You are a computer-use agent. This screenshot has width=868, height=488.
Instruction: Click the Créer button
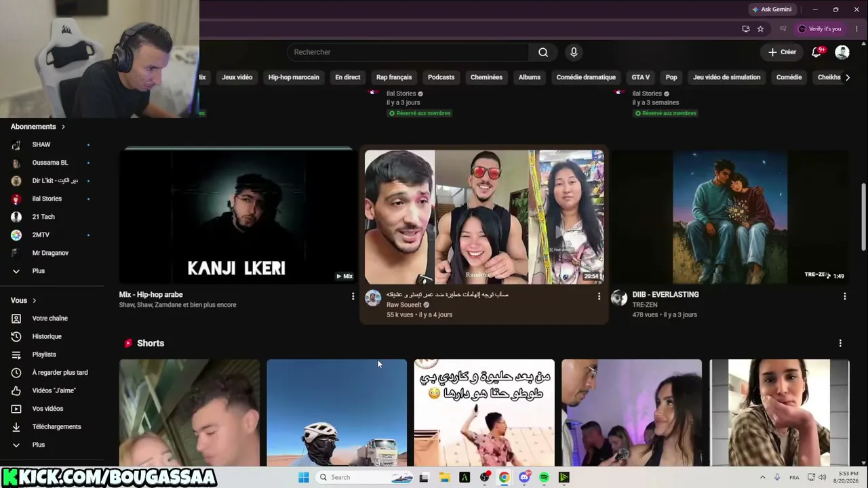(x=782, y=52)
